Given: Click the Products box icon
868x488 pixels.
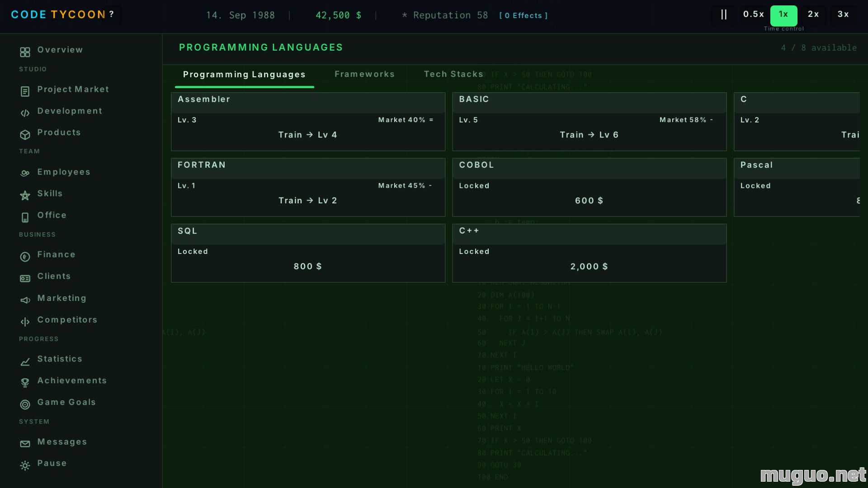Looking at the screenshot, I should (x=25, y=135).
